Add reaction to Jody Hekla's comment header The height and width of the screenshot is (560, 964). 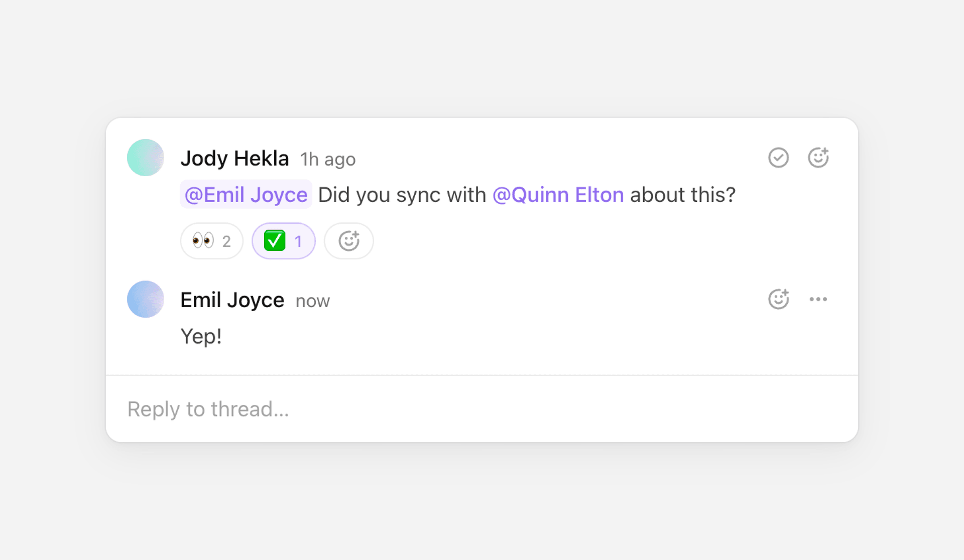(818, 158)
